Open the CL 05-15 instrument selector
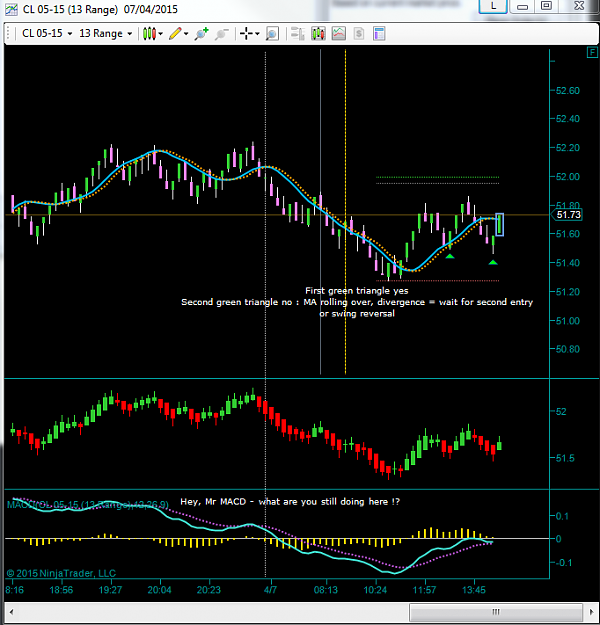 click(x=47, y=33)
